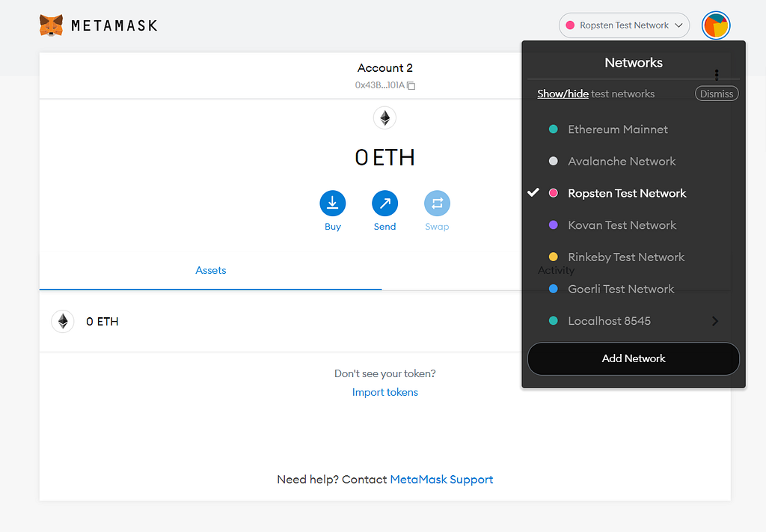The height and width of the screenshot is (532, 766).
Task: Switch to Rinkeby Test Network
Action: point(634,257)
